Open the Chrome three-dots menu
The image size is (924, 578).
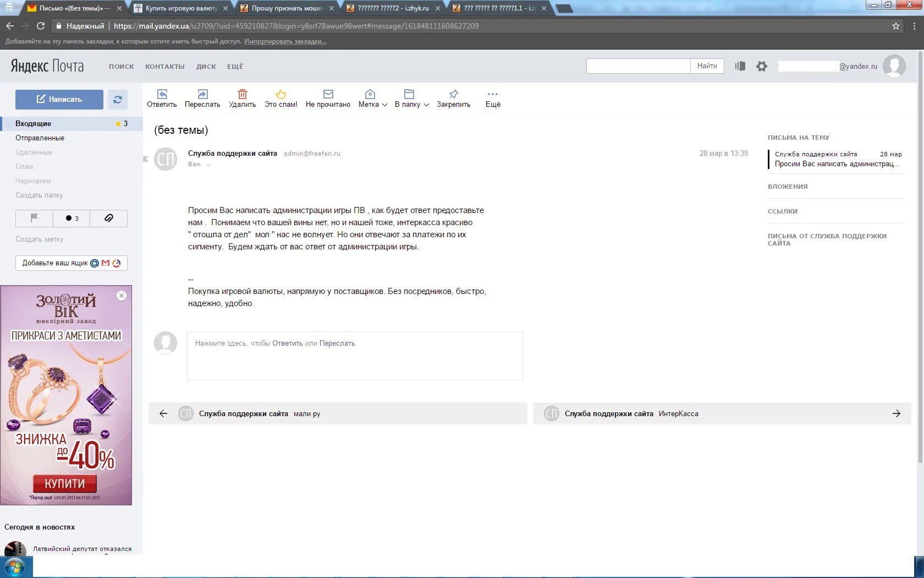914,26
